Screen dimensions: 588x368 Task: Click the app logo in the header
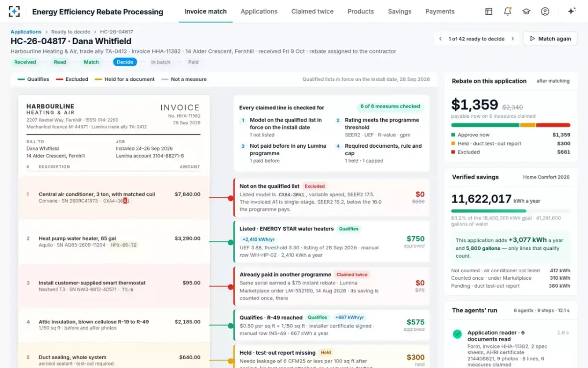coord(15,11)
